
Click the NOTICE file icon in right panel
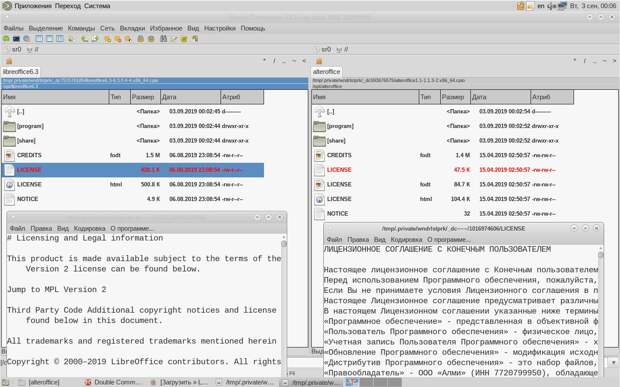(319, 214)
